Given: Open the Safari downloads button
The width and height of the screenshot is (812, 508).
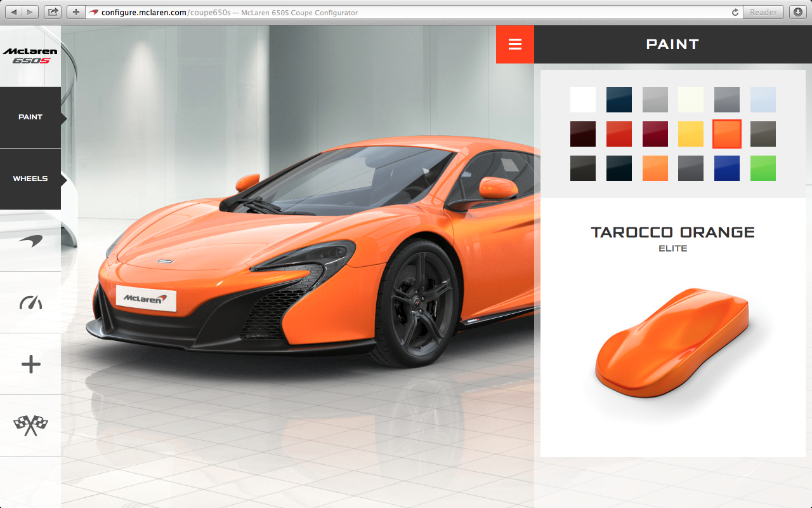Looking at the screenshot, I should tap(798, 12).
